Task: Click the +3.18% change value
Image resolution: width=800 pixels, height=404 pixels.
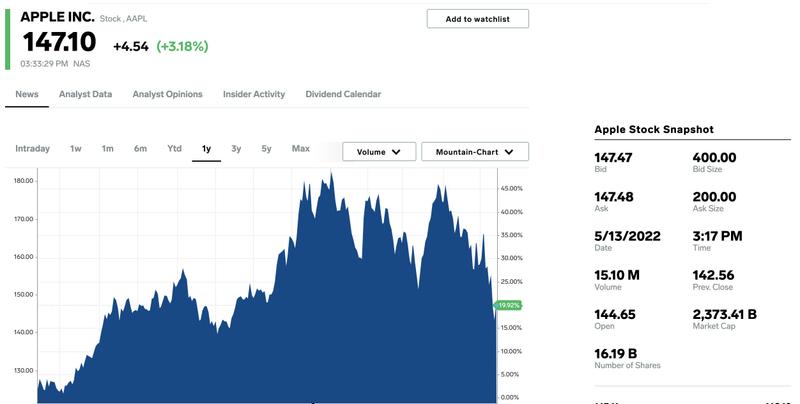Action: click(x=182, y=46)
